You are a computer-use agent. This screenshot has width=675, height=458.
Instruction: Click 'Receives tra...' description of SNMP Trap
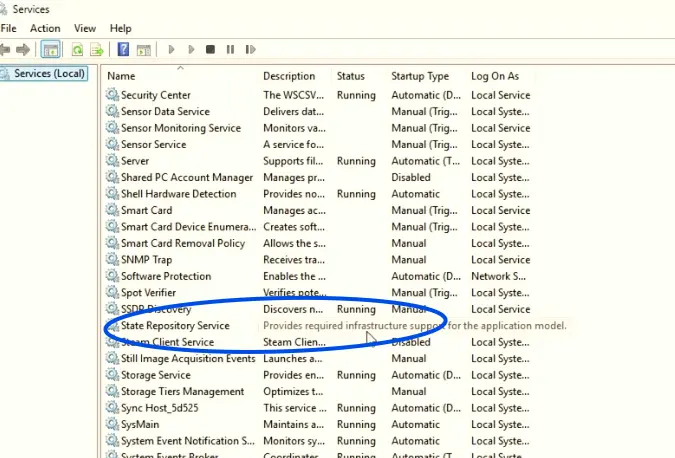[294, 260]
